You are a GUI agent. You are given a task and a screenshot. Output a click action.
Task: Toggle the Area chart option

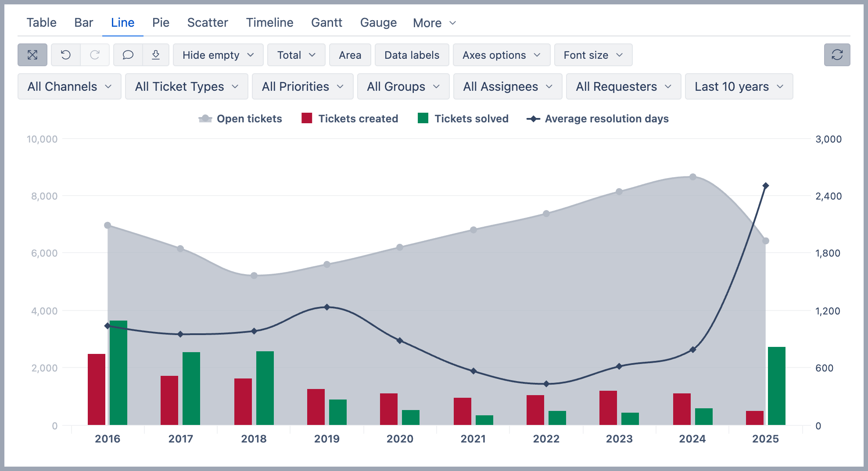pos(350,55)
